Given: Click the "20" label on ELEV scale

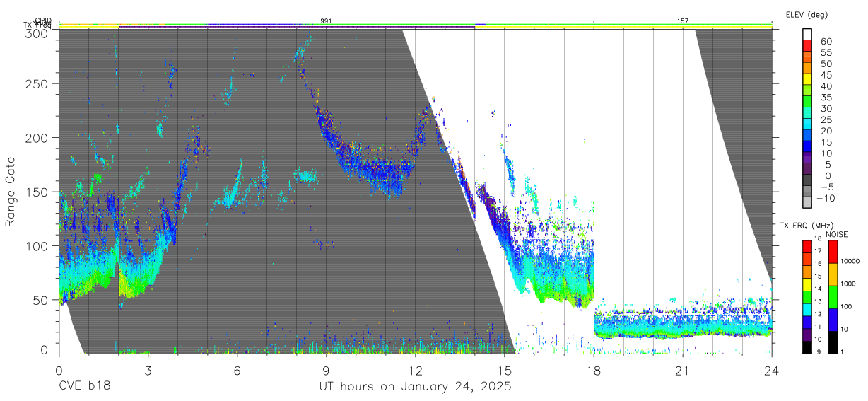Looking at the screenshot, I should coord(826,131).
